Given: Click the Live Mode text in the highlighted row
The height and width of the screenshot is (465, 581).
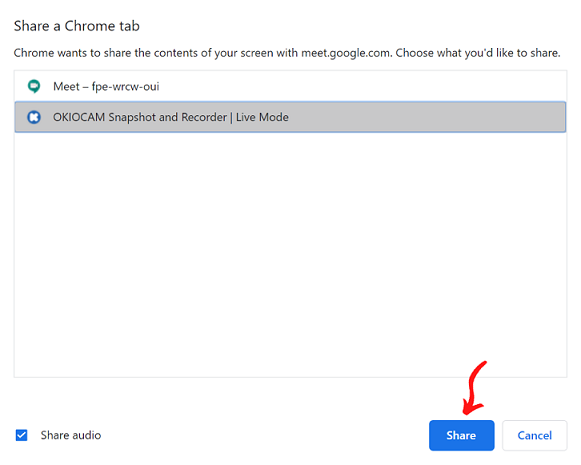Looking at the screenshot, I should point(262,117).
